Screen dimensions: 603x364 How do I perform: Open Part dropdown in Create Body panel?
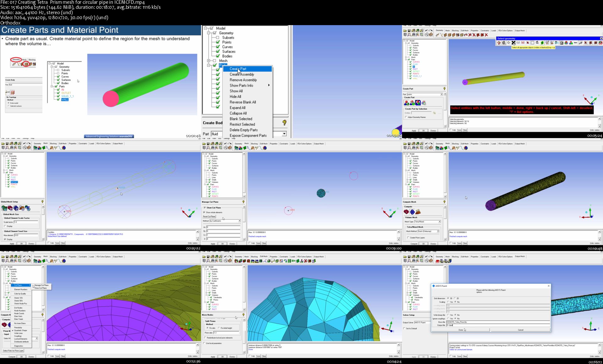pyautogui.click(x=284, y=134)
